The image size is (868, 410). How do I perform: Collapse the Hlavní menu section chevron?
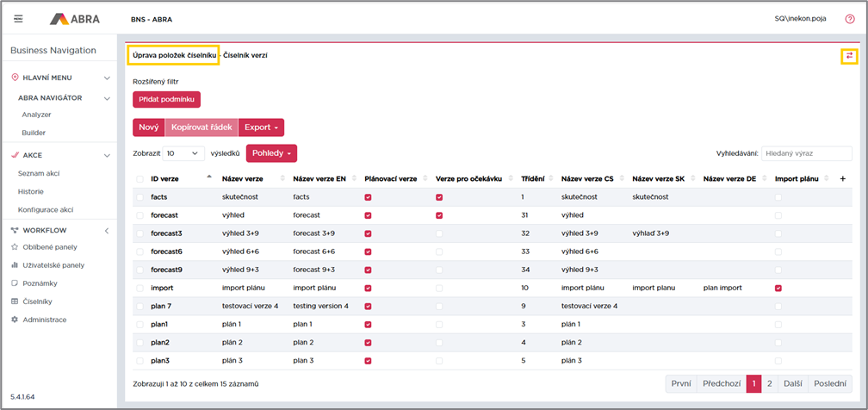coord(107,78)
